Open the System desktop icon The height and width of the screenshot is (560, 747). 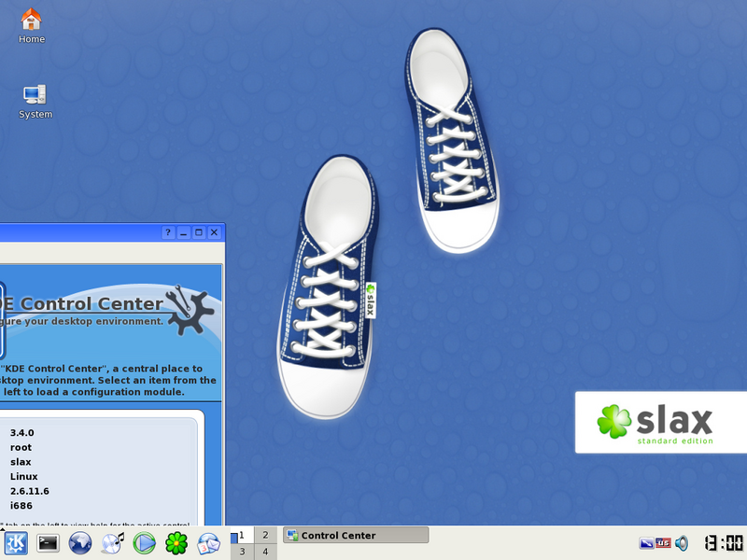35,102
